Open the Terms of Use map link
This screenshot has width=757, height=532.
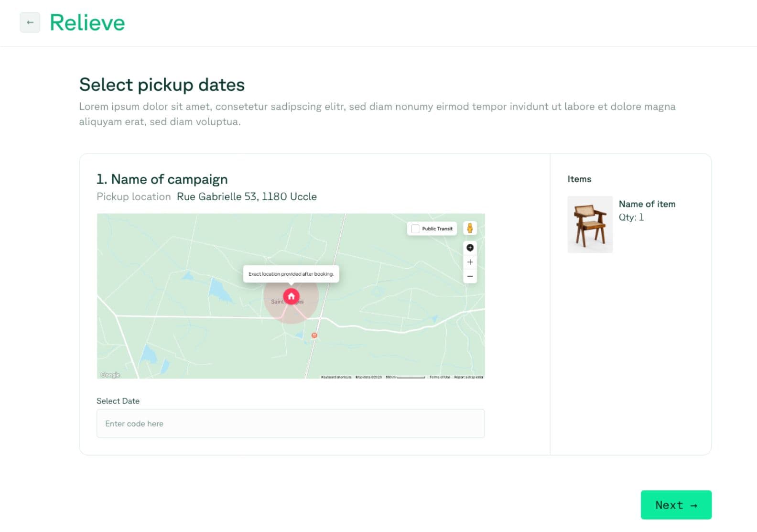(x=440, y=377)
